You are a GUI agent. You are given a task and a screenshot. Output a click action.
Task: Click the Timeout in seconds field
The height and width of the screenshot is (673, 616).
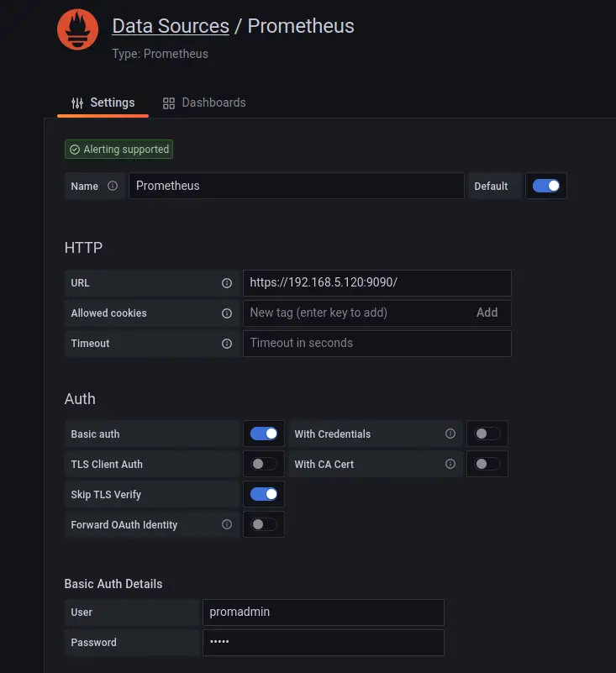coord(376,344)
